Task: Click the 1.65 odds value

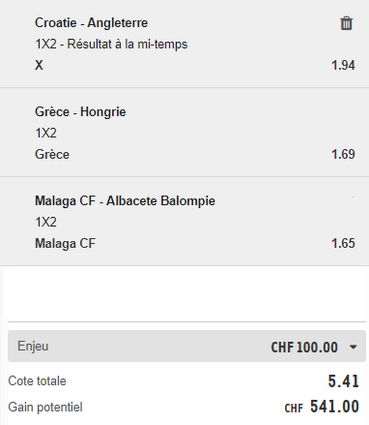Action: point(343,243)
